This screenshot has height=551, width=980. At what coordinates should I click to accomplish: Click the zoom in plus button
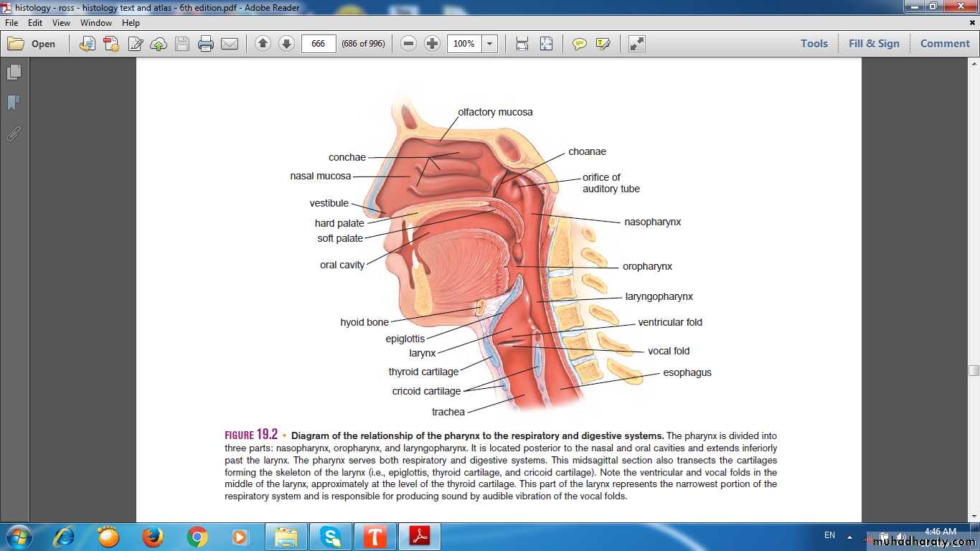coord(432,44)
